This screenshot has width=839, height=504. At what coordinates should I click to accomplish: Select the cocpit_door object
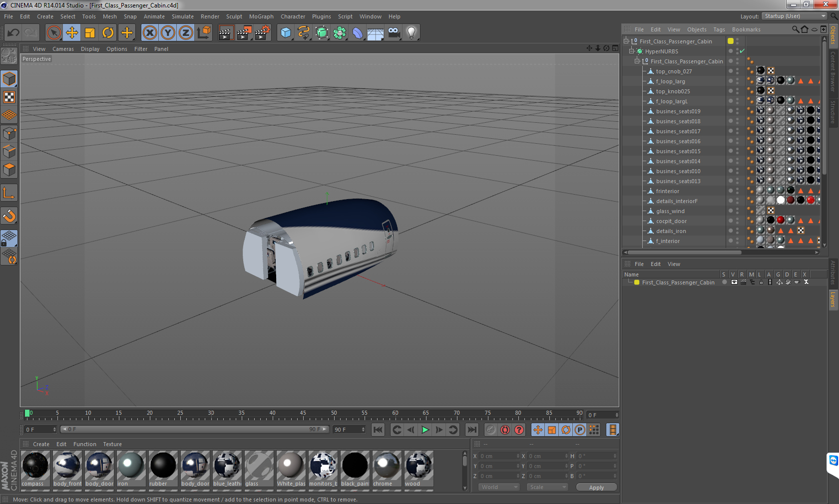click(x=671, y=221)
